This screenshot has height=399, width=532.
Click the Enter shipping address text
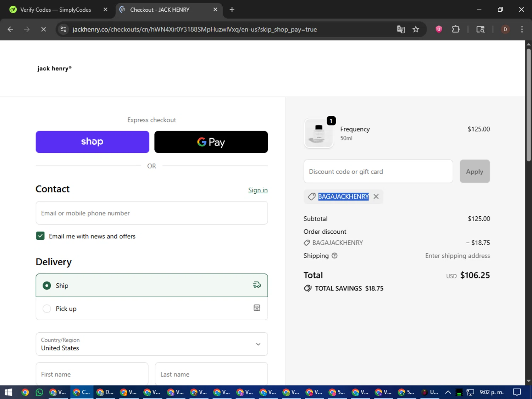(458, 256)
